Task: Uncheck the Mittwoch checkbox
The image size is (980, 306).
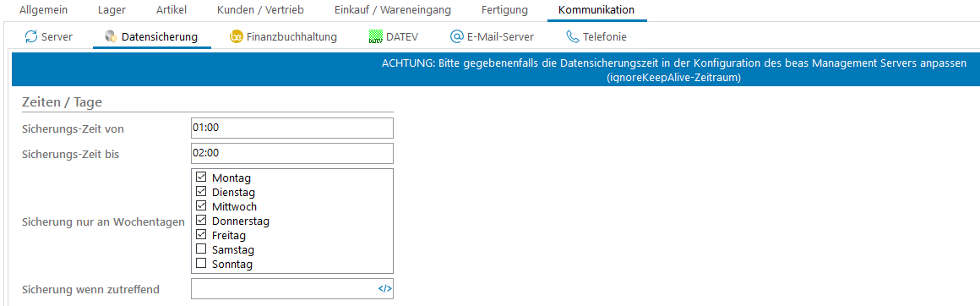Action: [201, 206]
